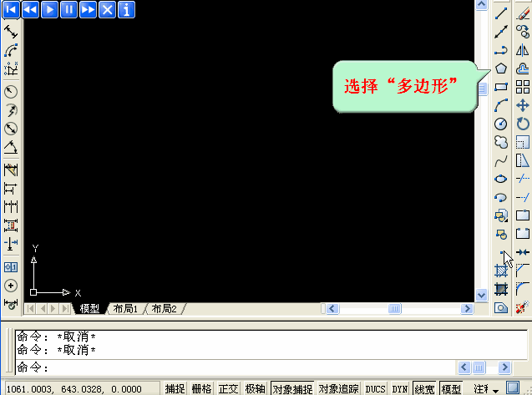Screen dimensions: 532x395
Task: Toggle DUCS in status bar
Action: point(375,388)
